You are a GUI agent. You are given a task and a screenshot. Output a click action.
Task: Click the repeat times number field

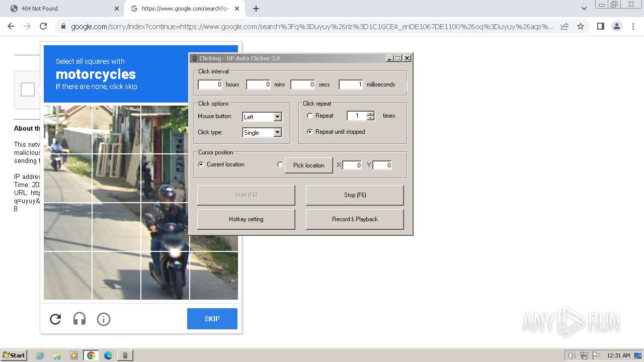[x=357, y=116]
